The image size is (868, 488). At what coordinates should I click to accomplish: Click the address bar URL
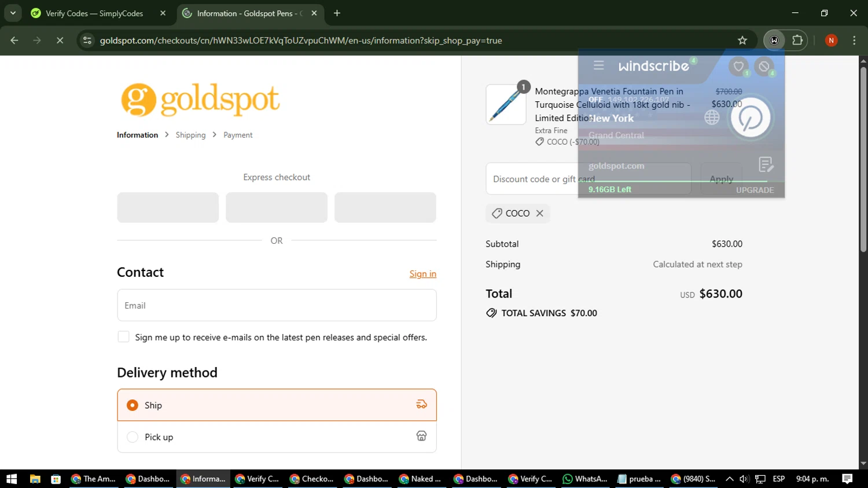point(301,41)
